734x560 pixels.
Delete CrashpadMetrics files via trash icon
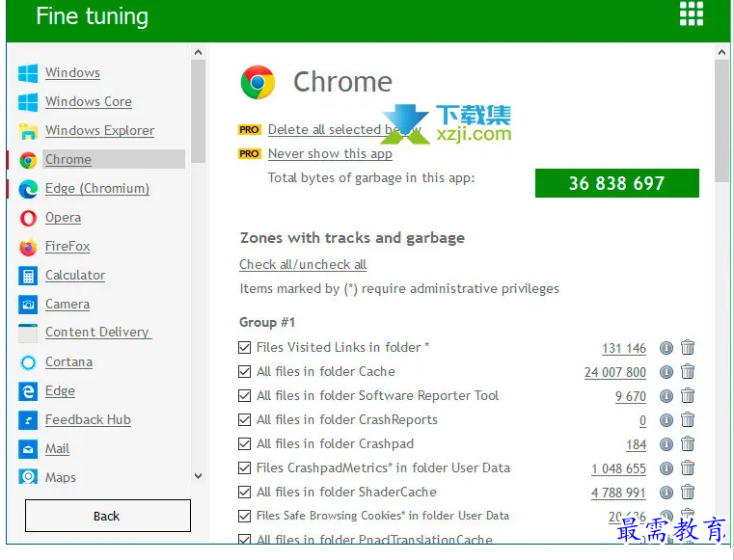click(x=688, y=467)
